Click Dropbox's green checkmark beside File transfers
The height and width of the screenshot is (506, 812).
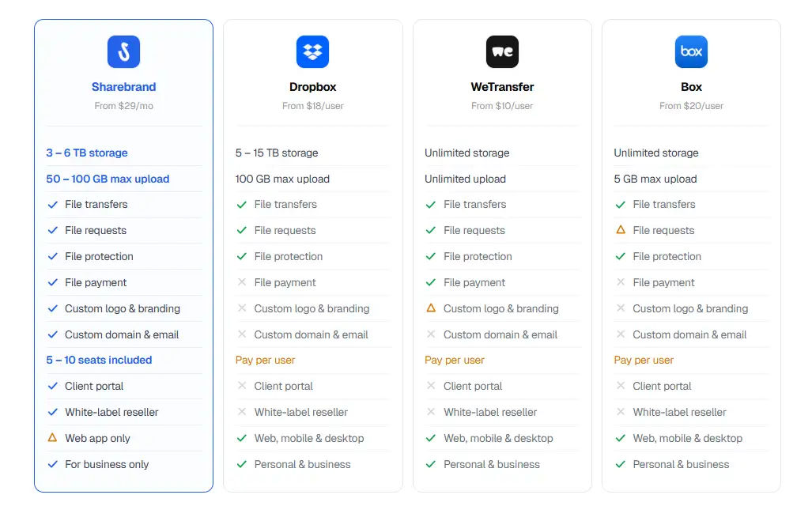click(242, 204)
